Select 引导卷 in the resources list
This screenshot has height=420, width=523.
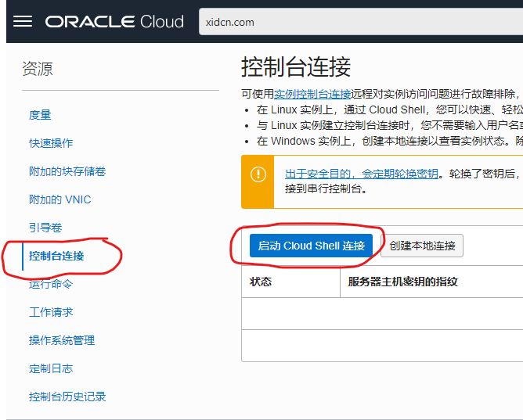[45, 228]
